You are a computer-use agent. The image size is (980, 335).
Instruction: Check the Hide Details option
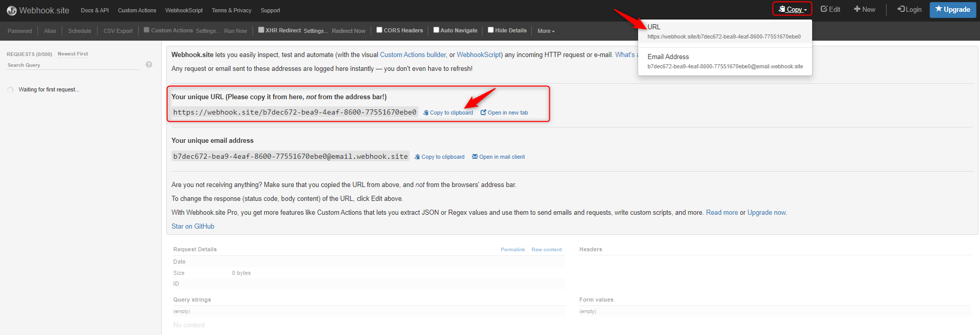(x=491, y=30)
